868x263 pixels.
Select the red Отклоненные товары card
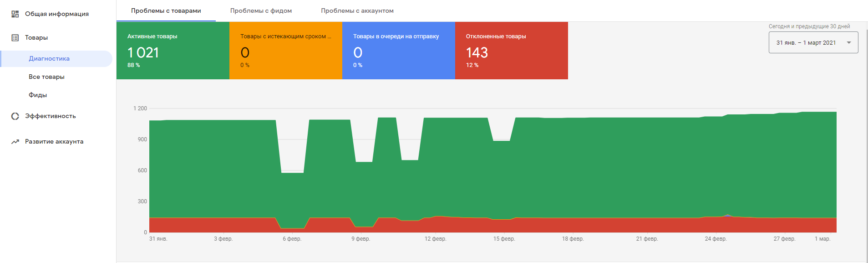511,51
